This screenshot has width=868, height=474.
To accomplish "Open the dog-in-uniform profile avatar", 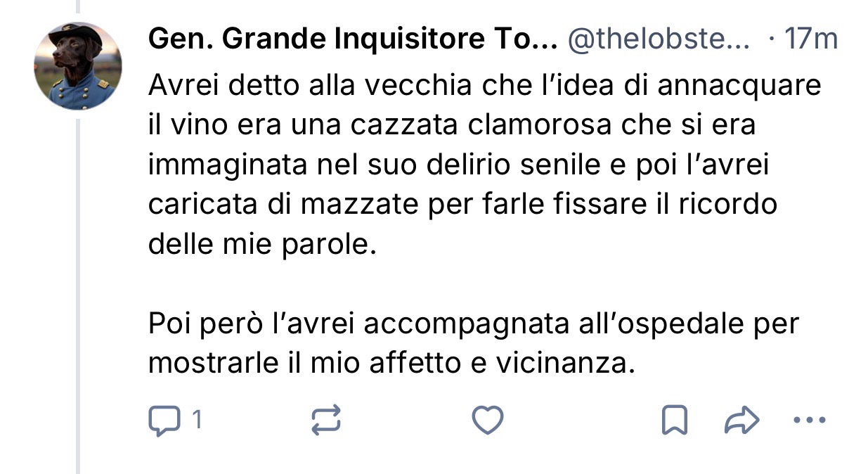I will tap(78, 66).
